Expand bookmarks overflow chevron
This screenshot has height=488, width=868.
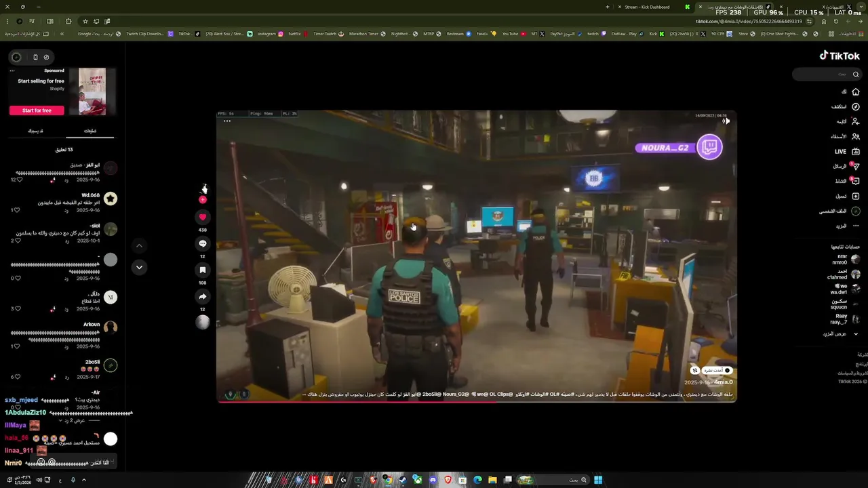tap(62, 33)
